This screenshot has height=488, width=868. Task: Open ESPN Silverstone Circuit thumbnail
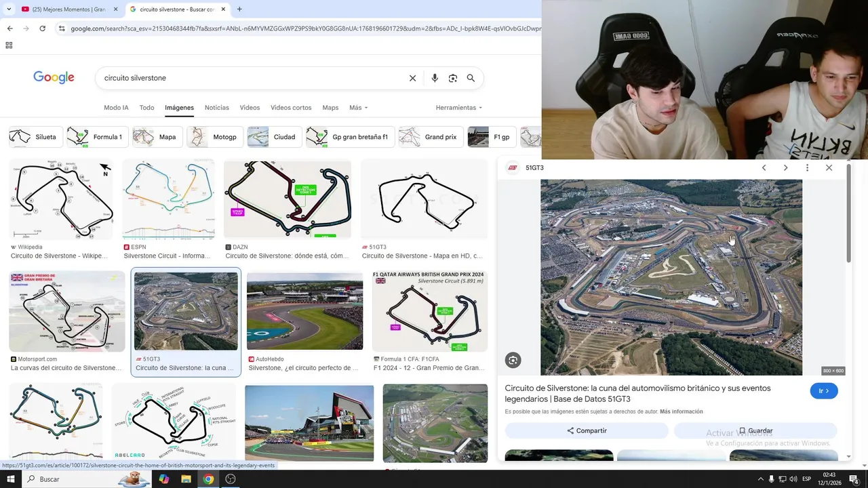[168, 200]
